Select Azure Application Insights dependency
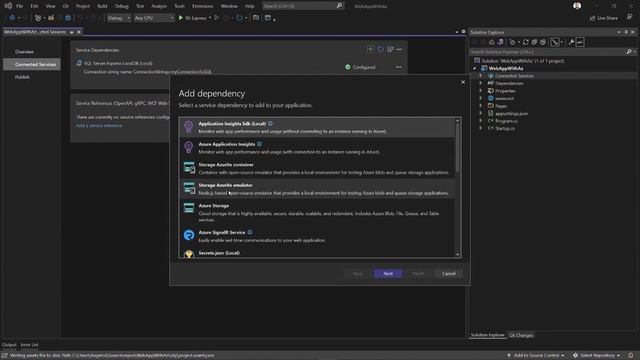The width and height of the screenshot is (640, 360). (x=317, y=148)
